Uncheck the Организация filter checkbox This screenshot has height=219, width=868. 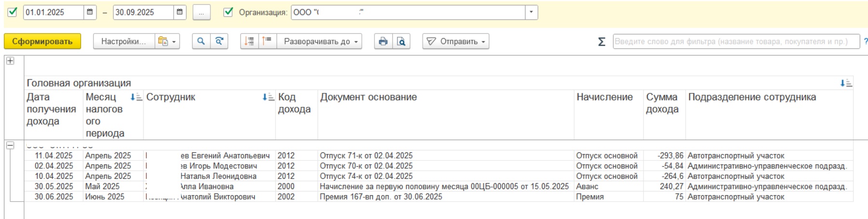(228, 12)
